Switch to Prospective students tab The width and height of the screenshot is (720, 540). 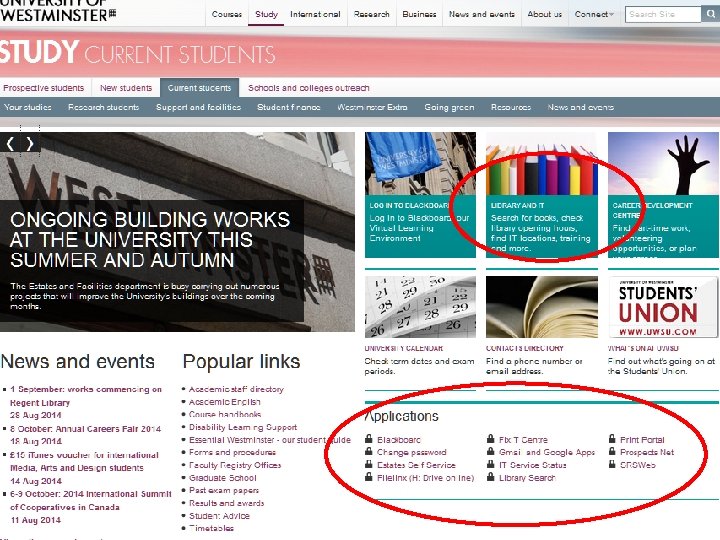tap(44, 88)
